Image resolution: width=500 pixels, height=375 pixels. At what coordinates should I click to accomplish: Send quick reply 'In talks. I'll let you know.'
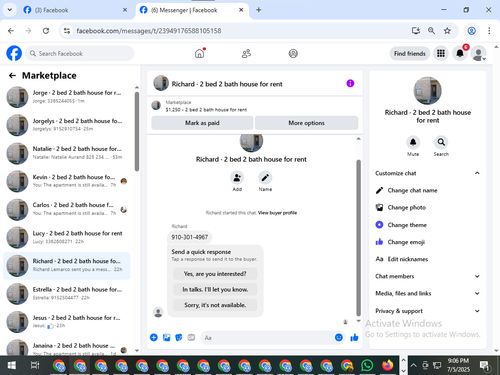215,290
